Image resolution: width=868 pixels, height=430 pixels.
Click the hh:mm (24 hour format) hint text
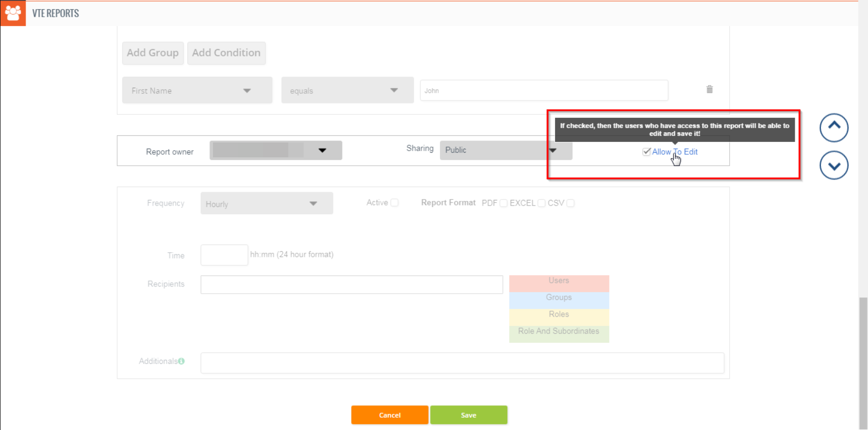coord(292,254)
